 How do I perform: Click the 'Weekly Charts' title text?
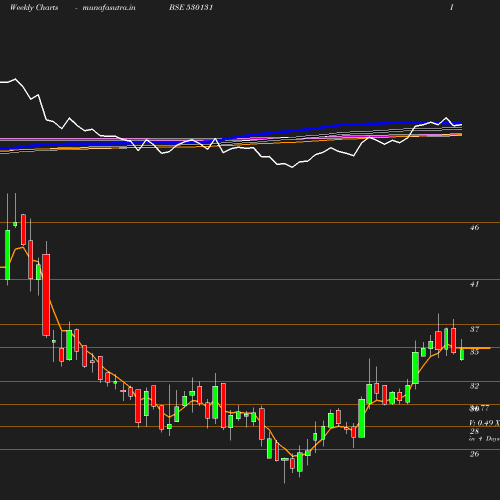[x=34, y=7]
